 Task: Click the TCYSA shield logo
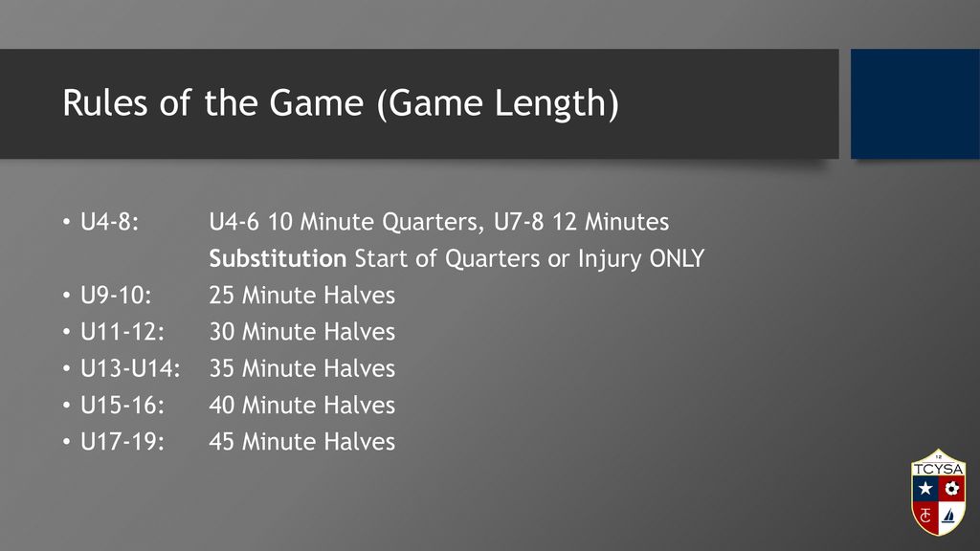pyautogui.click(x=938, y=493)
